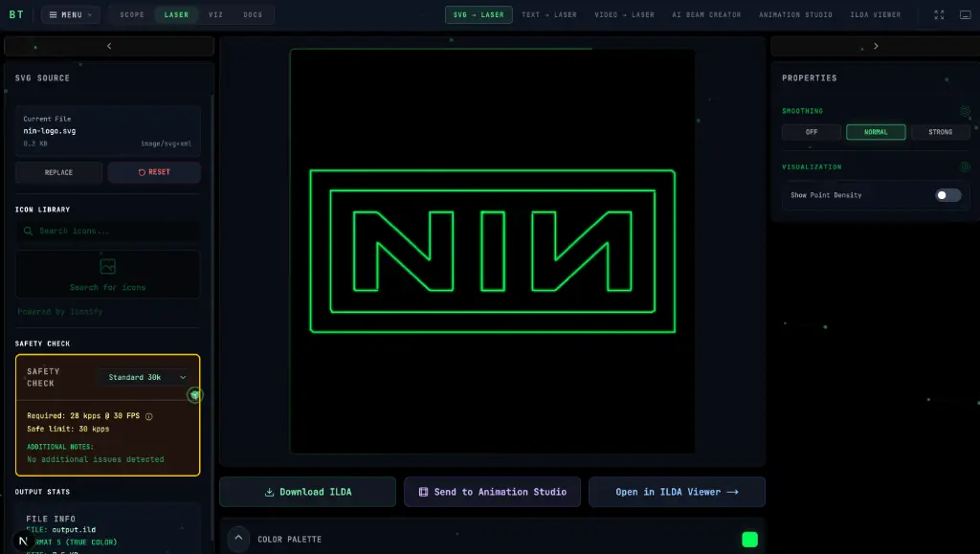Collapse left panel with the chevron
This screenshot has width=980, height=554.
pos(109,46)
